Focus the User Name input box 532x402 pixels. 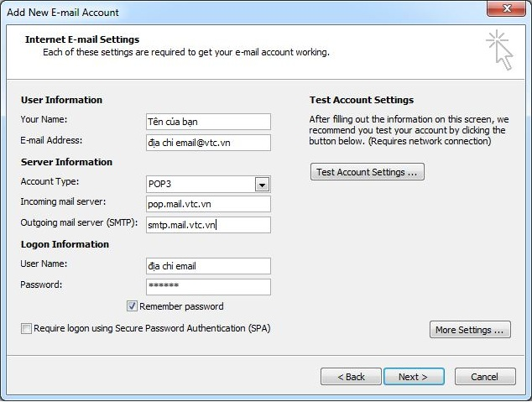pyautogui.click(x=207, y=266)
